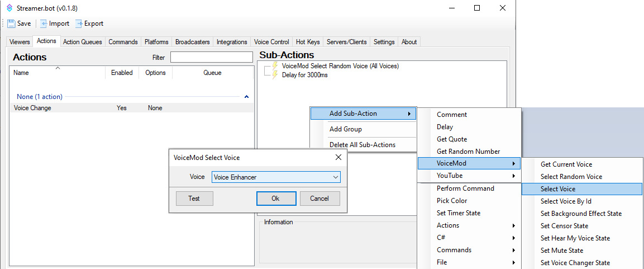Collapse the None (1 action) group
644x269 pixels.
pyautogui.click(x=246, y=97)
